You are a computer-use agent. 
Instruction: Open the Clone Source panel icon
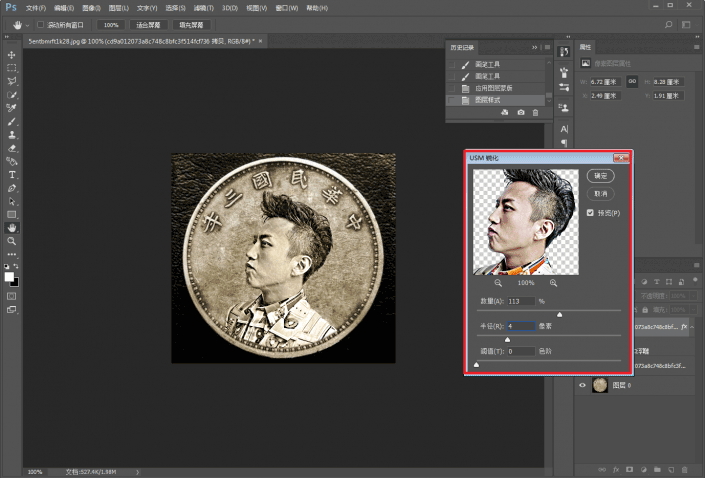point(564,107)
